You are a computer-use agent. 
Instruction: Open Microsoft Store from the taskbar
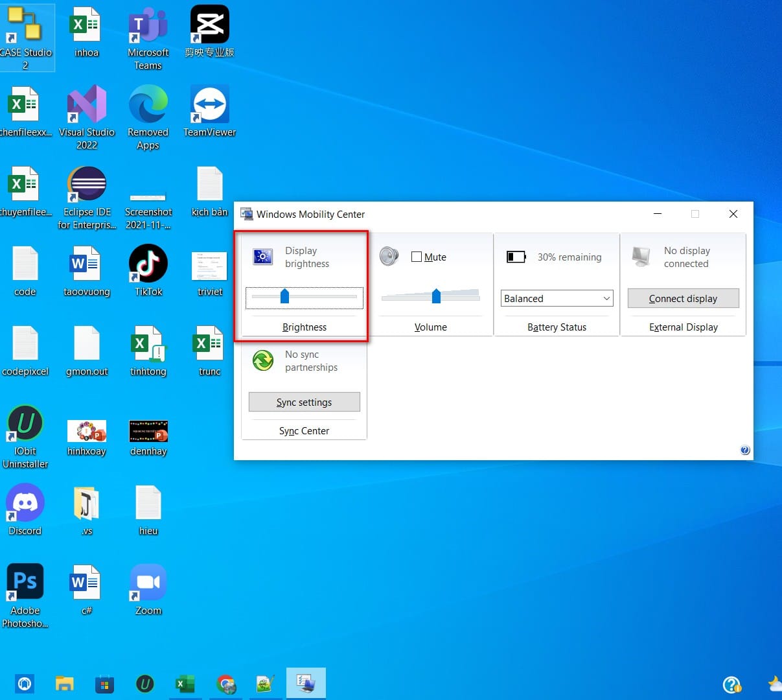point(104,684)
